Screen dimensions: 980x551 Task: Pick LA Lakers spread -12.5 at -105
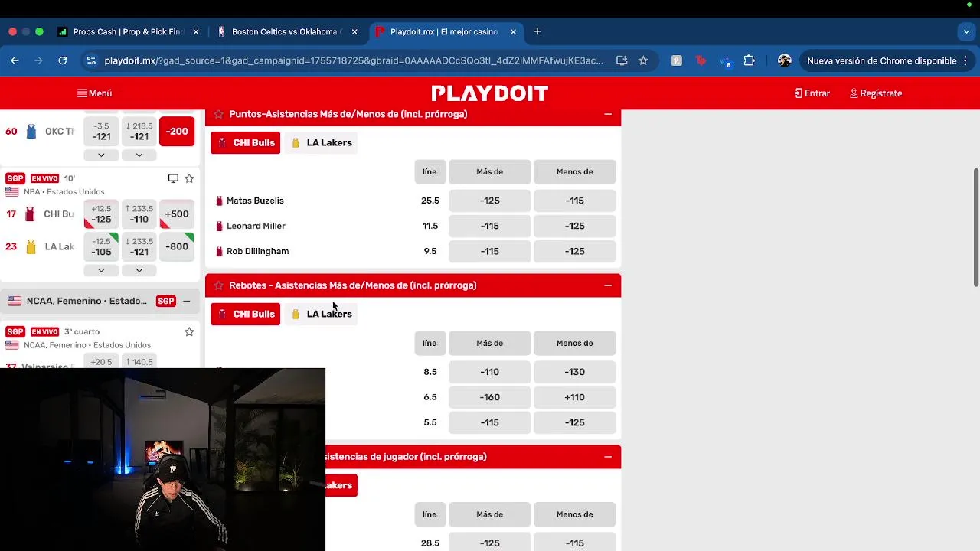click(101, 246)
